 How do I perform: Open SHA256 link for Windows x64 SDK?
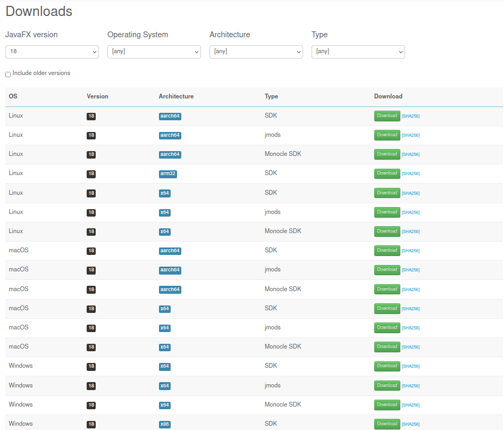[x=411, y=366]
